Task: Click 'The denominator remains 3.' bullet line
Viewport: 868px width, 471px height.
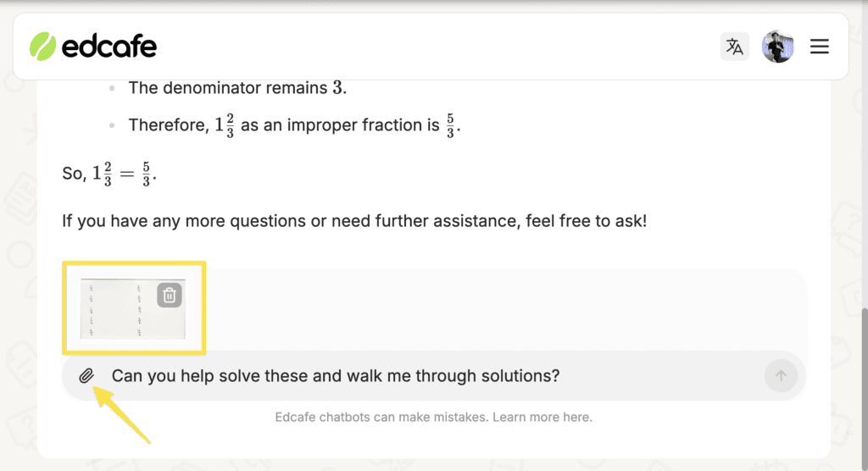Action: (x=237, y=88)
